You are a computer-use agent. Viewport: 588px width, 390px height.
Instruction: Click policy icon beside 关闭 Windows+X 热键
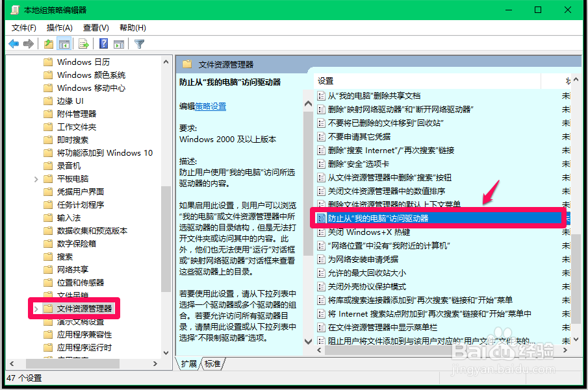pos(321,232)
